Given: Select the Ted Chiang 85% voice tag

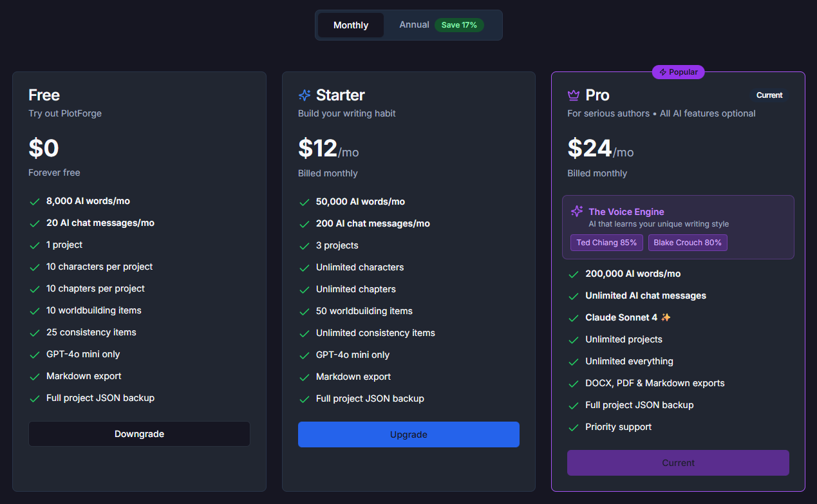Looking at the screenshot, I should click(606, 243).
